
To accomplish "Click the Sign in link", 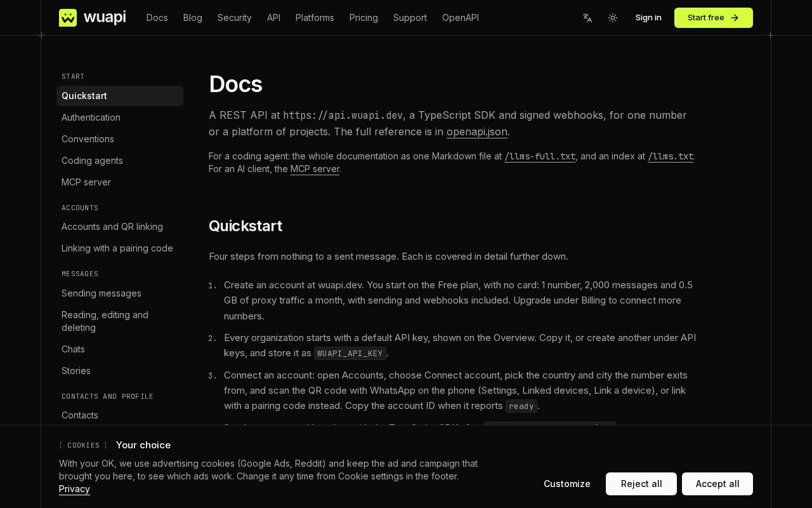I will (648, 18).
